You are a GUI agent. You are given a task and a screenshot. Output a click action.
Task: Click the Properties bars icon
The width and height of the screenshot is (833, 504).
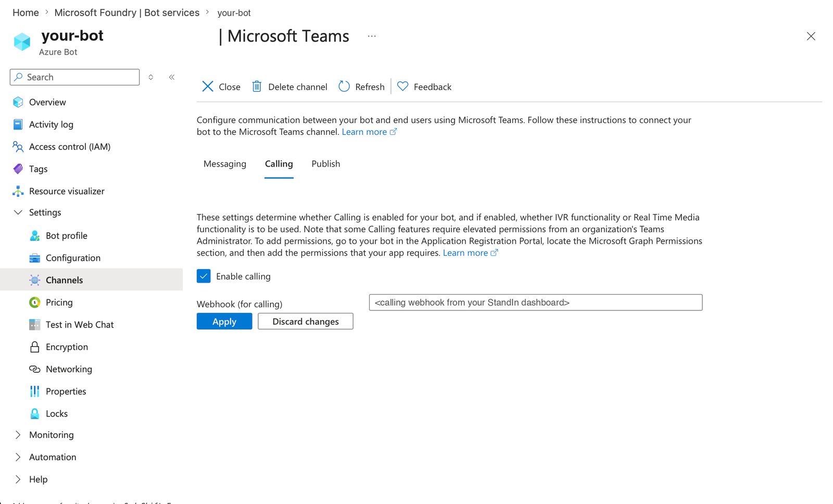[35, 392]
